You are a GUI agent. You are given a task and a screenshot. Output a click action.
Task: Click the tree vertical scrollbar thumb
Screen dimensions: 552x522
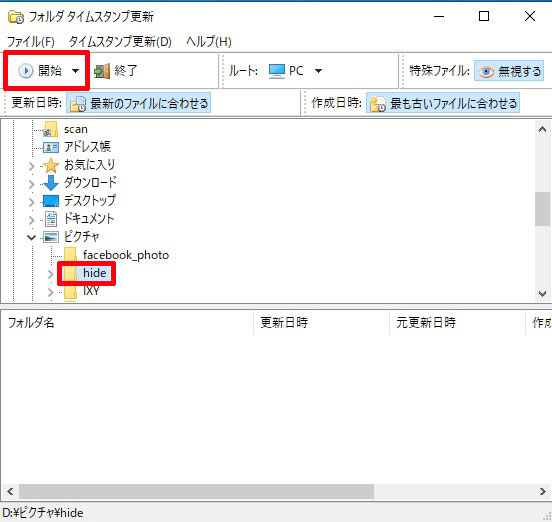pyautogui.click(x=542, y=209)
